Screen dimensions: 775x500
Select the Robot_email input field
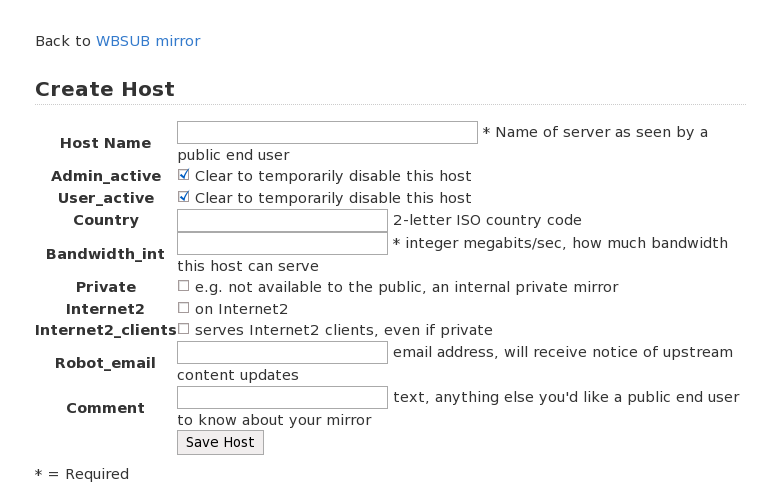tap(282, 352)
